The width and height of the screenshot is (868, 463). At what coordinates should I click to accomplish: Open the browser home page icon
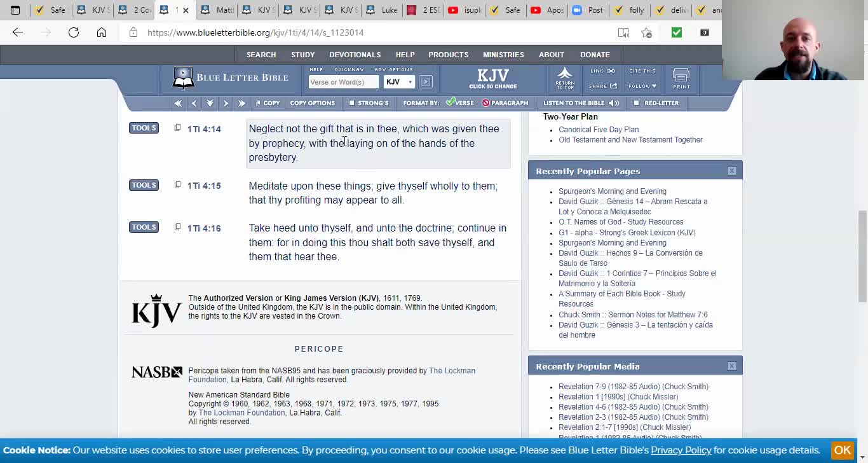tap(102, 32)
